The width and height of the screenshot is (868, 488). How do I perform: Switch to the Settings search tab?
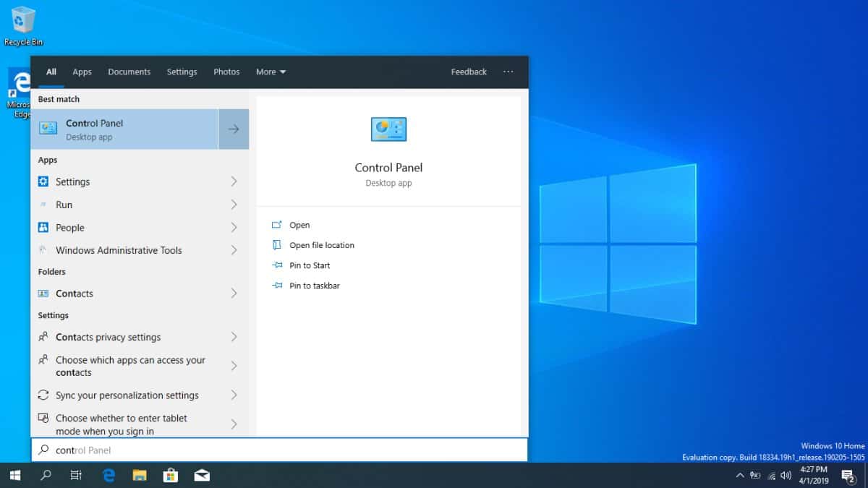(182, 72)
